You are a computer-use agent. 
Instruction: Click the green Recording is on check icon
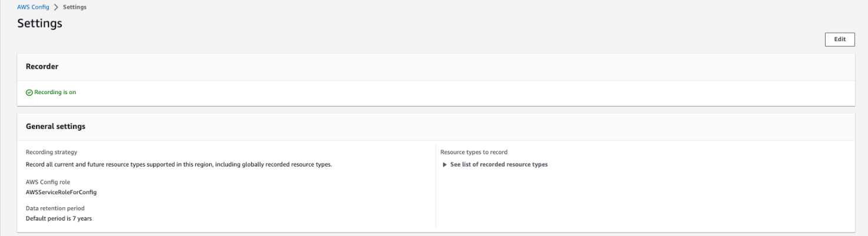coord(29,92)
